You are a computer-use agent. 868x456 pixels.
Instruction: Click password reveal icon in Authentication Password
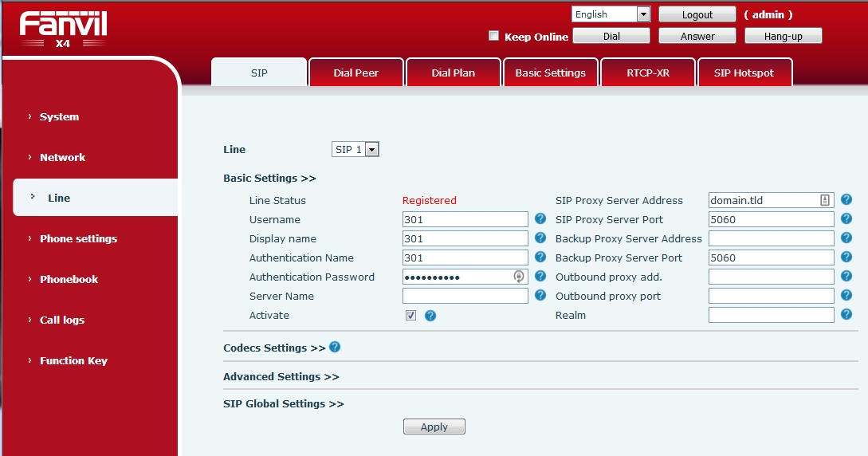(x=519, y=277)
